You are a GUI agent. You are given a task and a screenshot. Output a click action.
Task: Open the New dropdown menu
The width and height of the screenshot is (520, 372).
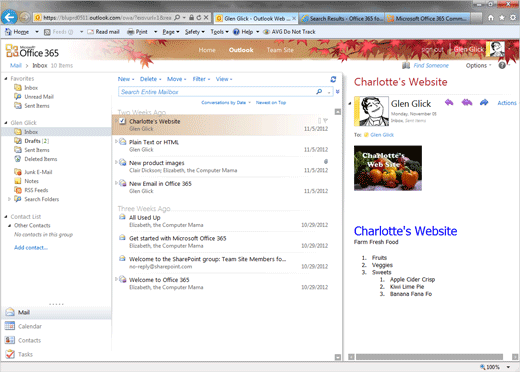click(126, 79)
